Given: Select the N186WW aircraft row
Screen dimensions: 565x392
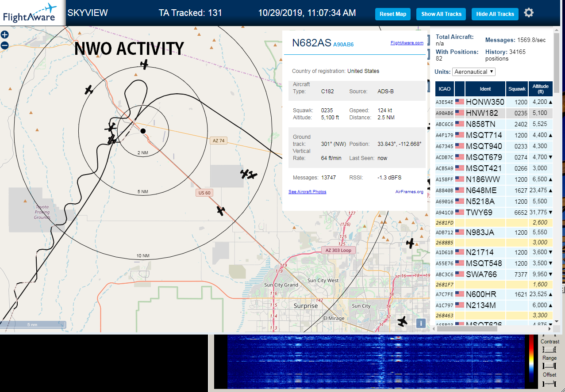Looking at the screenshot, I should coord(494,179).
